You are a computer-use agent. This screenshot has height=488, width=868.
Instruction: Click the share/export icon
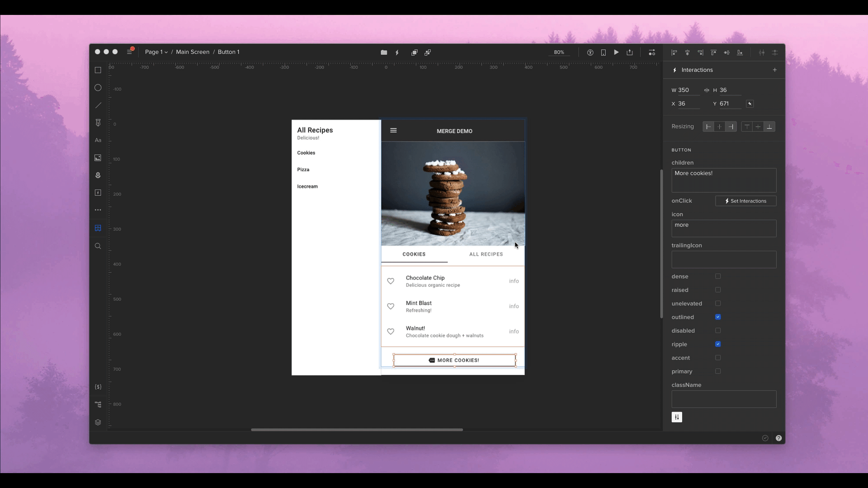point(629,52)
